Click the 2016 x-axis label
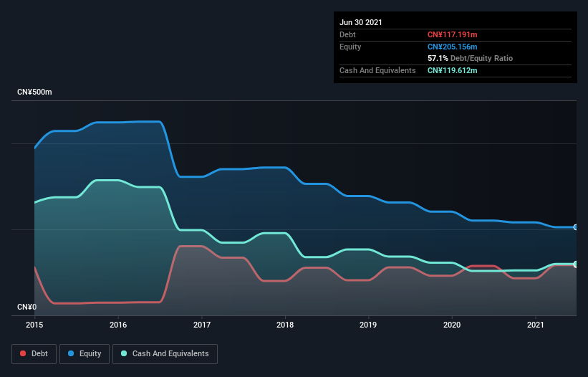 118,325
